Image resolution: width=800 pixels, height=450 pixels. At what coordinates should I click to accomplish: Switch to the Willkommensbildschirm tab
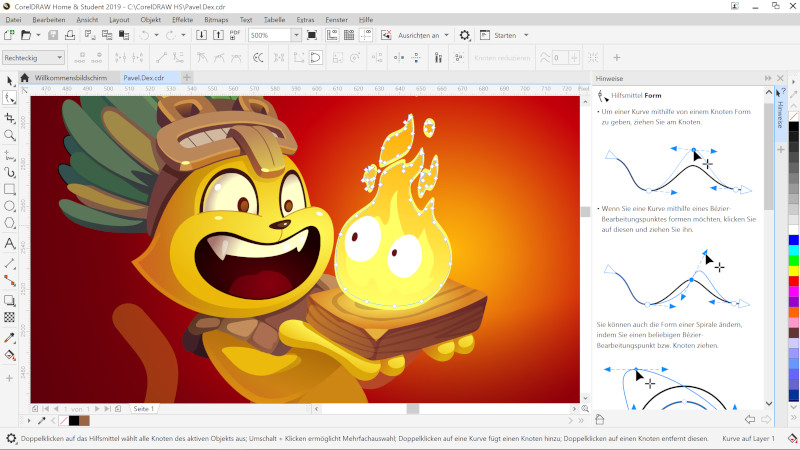[x=71, y=78]
